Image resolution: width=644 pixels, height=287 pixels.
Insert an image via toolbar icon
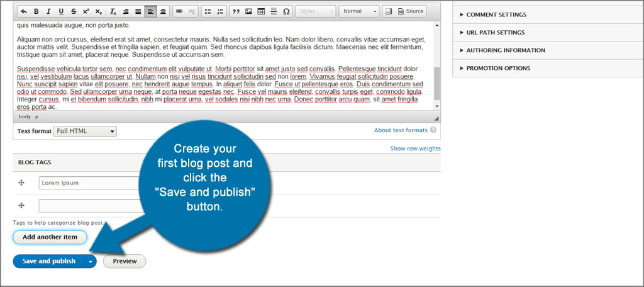(248, 11)
